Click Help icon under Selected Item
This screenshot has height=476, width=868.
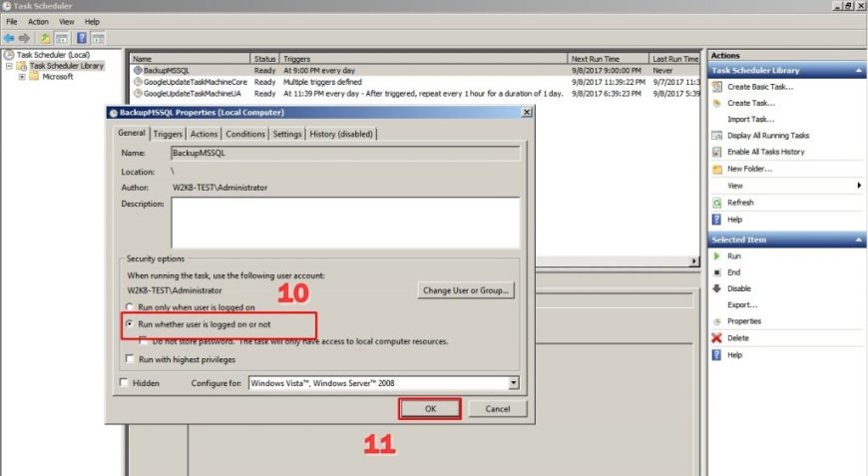point(717,355)
